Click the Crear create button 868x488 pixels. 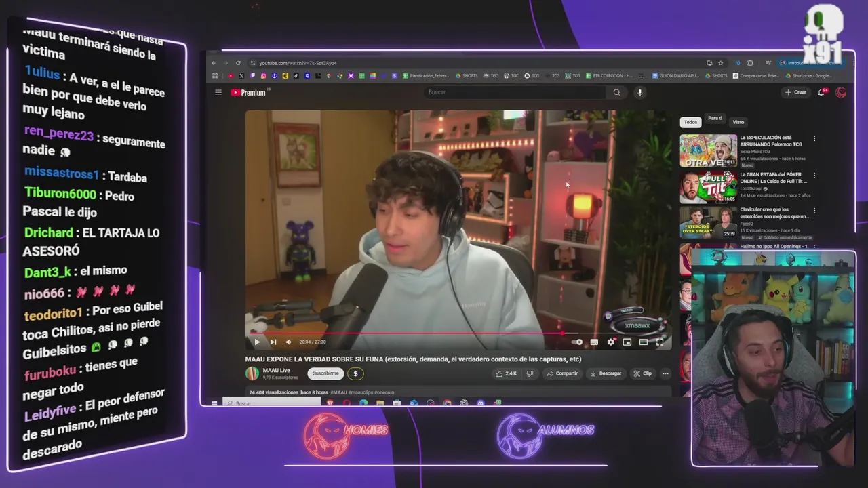796,92
